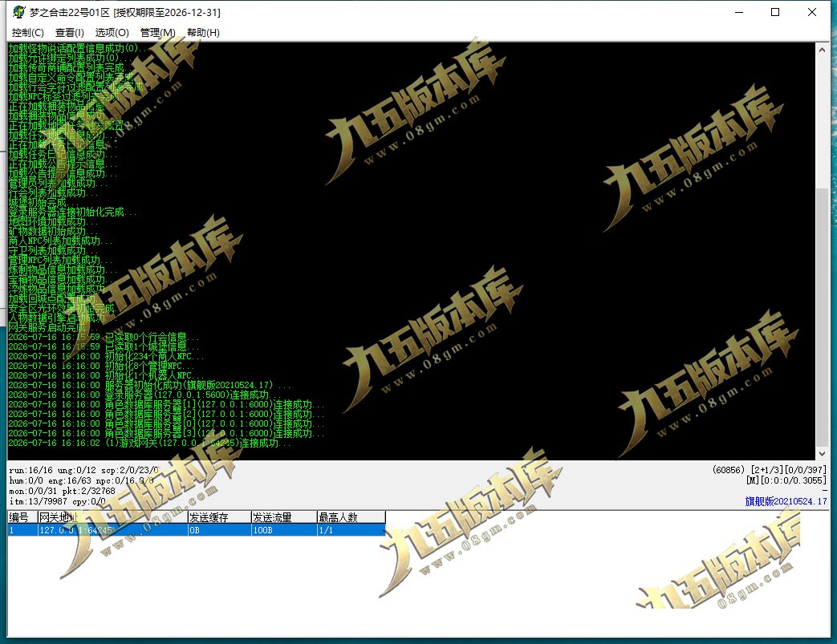Click the log scrollbar up arrow
Viewport: 837px width, 644px height.
(822, 50)
